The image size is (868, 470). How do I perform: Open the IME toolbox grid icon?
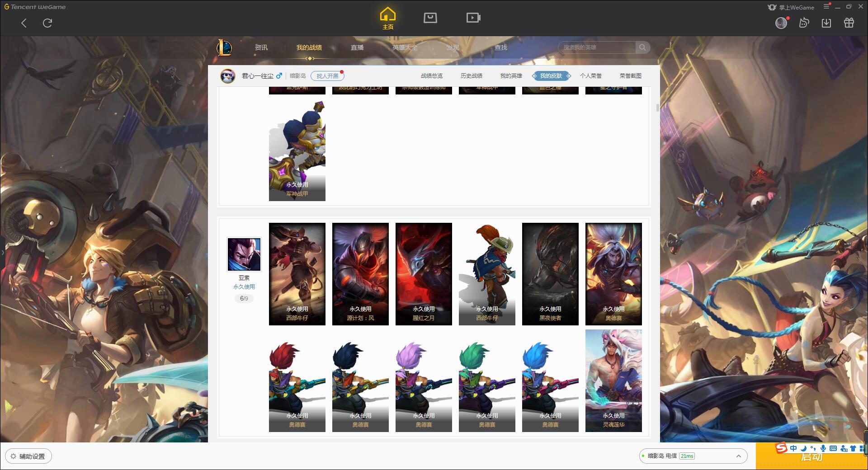(862, 448)
